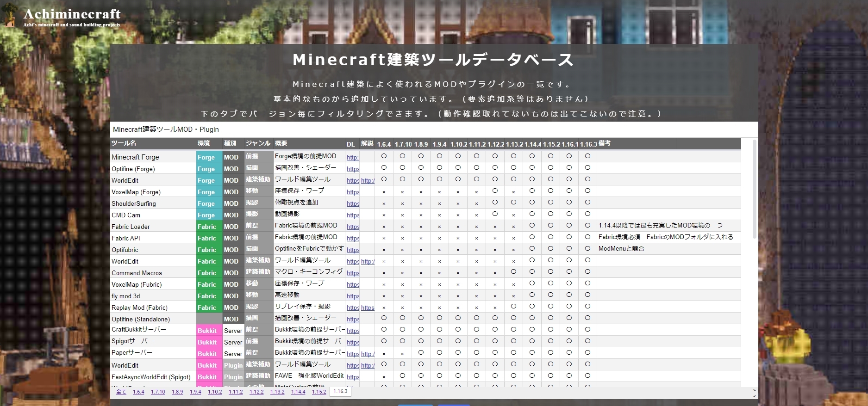Click the 1.6.4 version column header
Image resolution: width=868 pixels, height=406 pixels.
coord(384,144)
